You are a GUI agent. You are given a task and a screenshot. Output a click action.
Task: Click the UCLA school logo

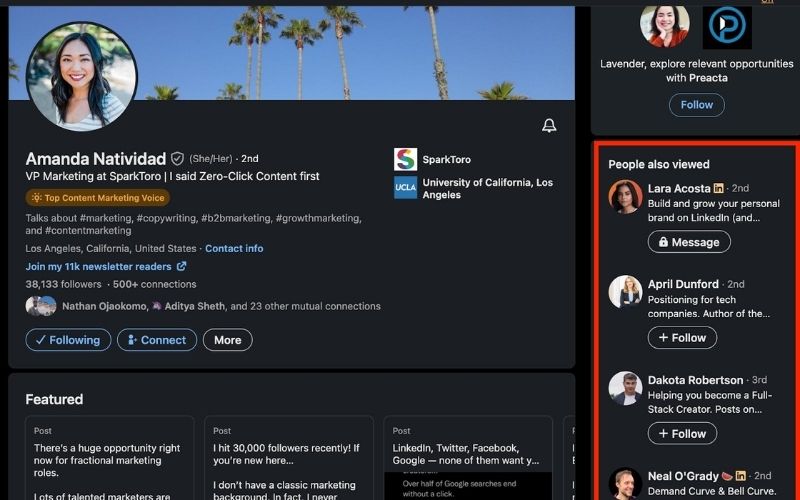(x=405, y=188)
